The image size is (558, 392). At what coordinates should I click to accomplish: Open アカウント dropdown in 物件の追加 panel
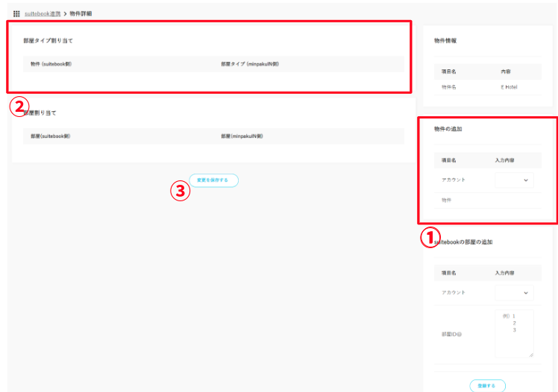[x=515, y=180]
